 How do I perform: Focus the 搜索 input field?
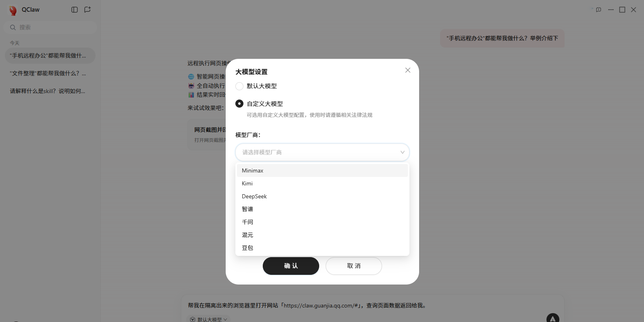click(x=50, y=27)
